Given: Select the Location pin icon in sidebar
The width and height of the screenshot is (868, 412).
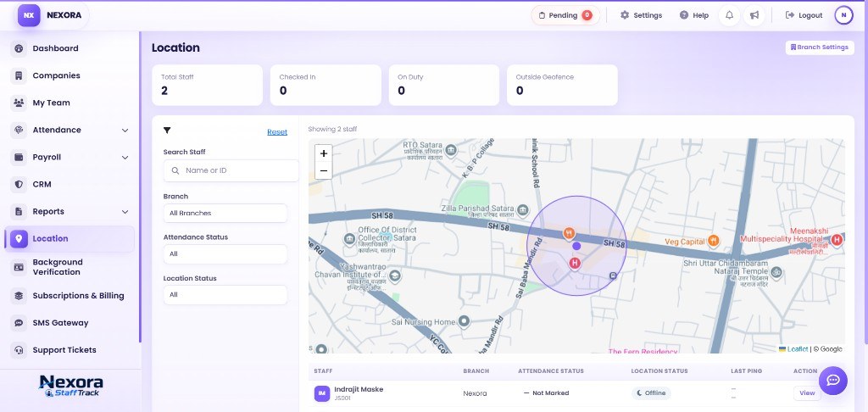Looking at the screenshot, I should (19, 238).
